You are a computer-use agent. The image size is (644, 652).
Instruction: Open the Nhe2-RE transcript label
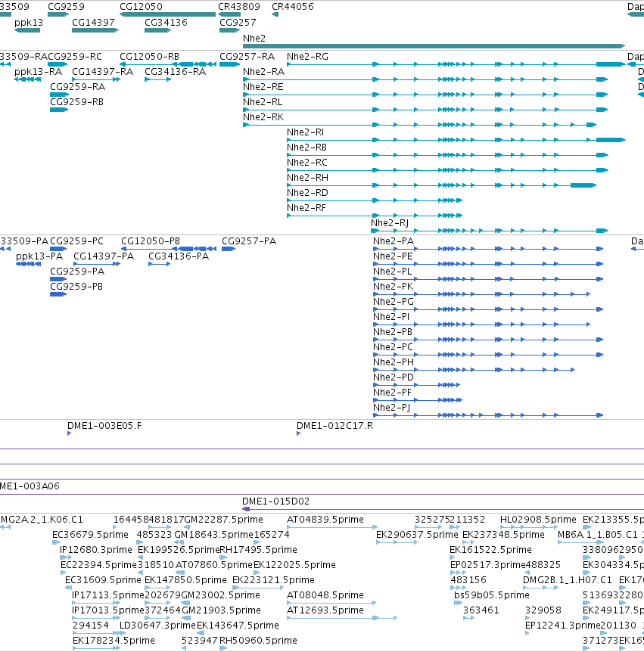click(263, 87)
